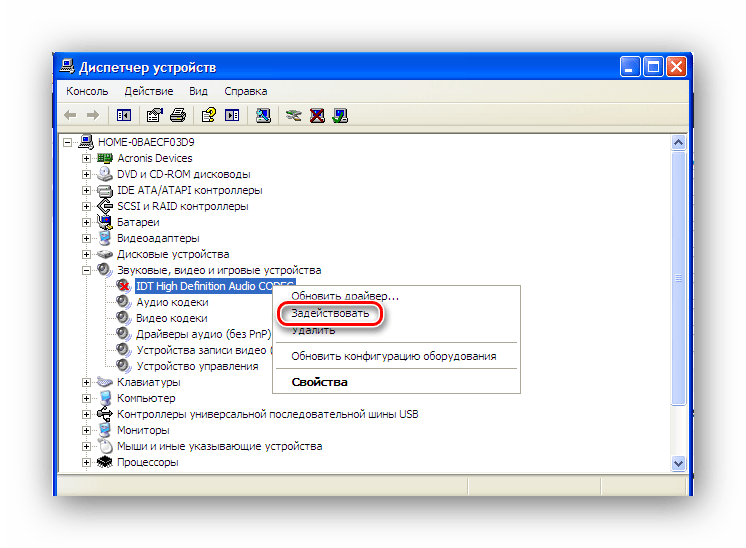Select Устройства записи видео item
The height and width of the screenshot is (548, 746).
click(x=204, y=350)
